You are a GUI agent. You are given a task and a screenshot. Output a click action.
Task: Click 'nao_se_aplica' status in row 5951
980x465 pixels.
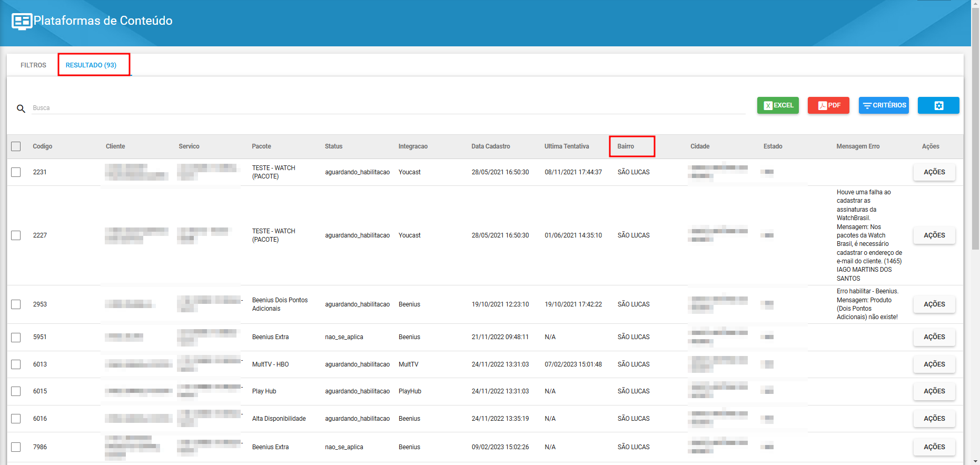tap(344, 337)
